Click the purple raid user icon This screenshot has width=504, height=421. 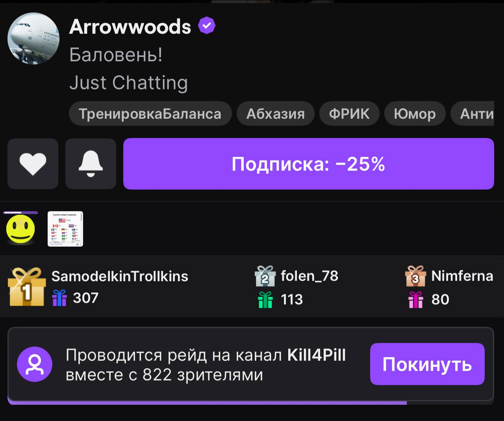(x=35, y=364)
